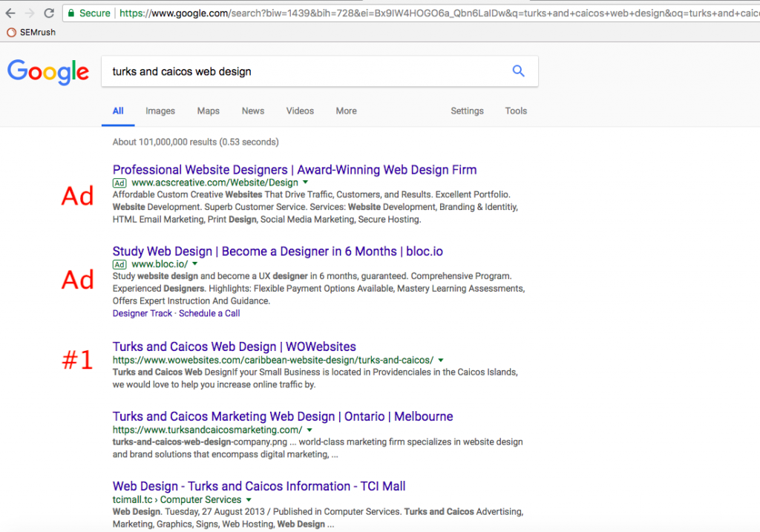Image resolution: width=760 pixels, height=532 pixels.
Task: Open Web Design TCI Mall result
Action: point(259,487)
